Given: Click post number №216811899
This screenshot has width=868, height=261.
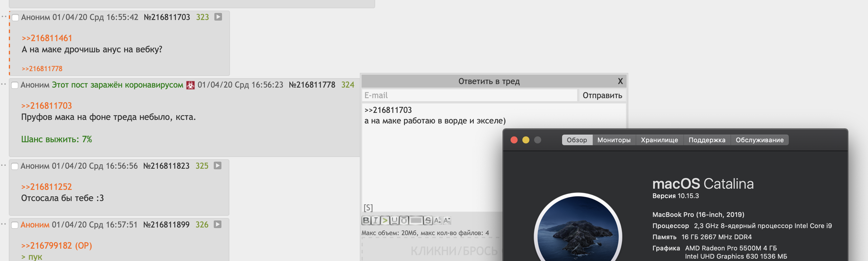Looking at the screenshot, I should point(166,225).
